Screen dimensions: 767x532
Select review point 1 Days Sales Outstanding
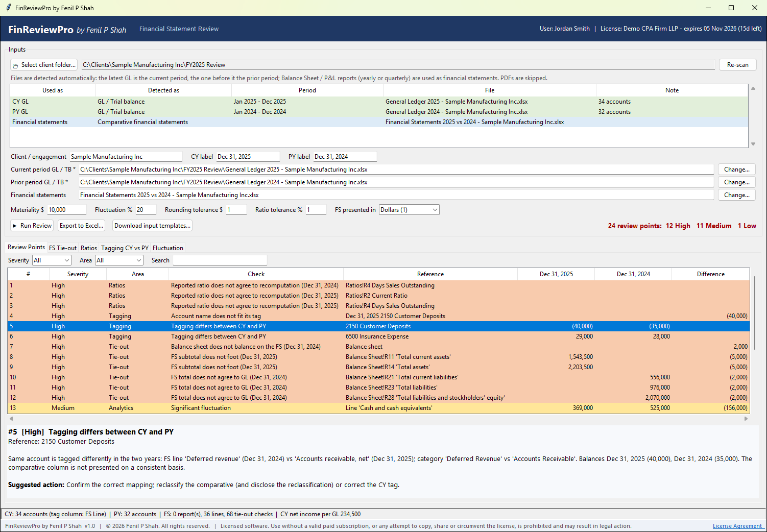(378, 285)
